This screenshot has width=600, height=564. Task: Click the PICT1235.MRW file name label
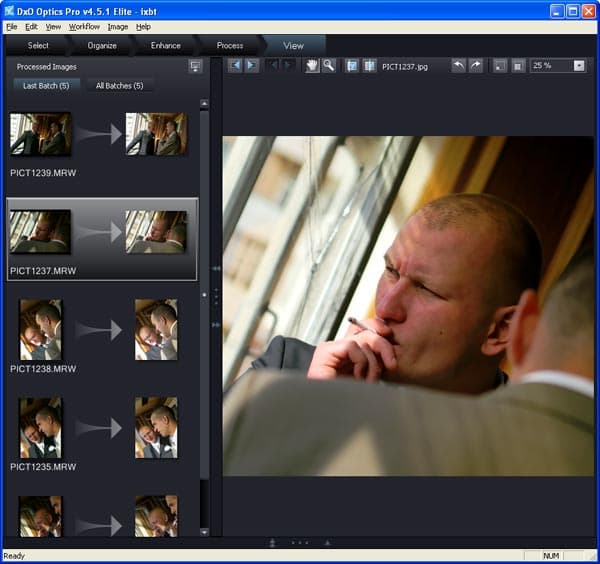click(x=43, y=467)
